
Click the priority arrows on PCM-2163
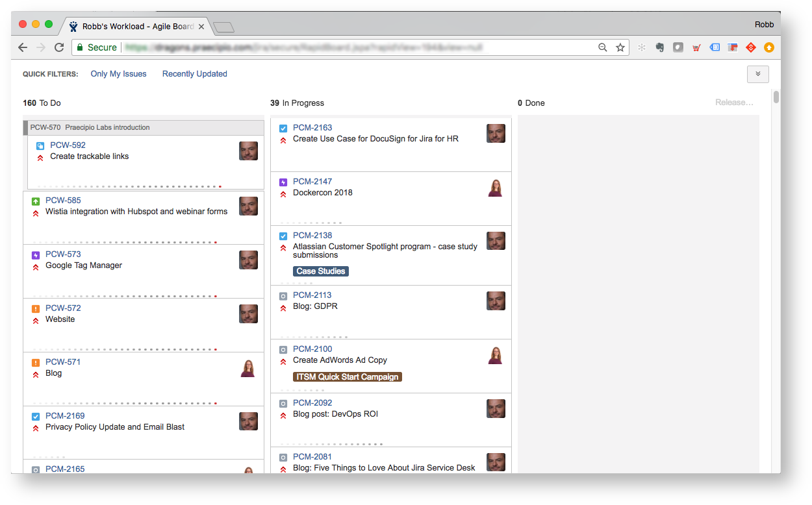click(x=283, y=140)
